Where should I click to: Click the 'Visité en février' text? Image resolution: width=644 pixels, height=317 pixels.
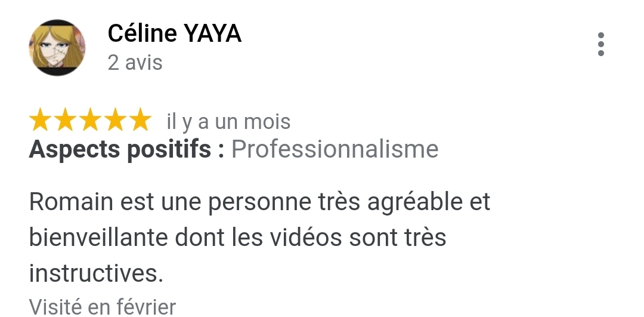[103, 307]
